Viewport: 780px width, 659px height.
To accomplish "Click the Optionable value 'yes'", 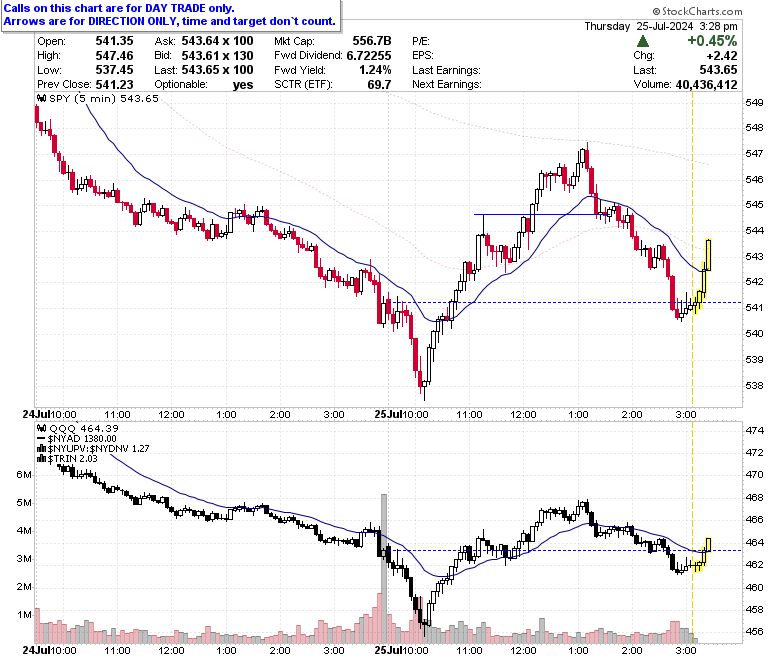I will (243, 85).
